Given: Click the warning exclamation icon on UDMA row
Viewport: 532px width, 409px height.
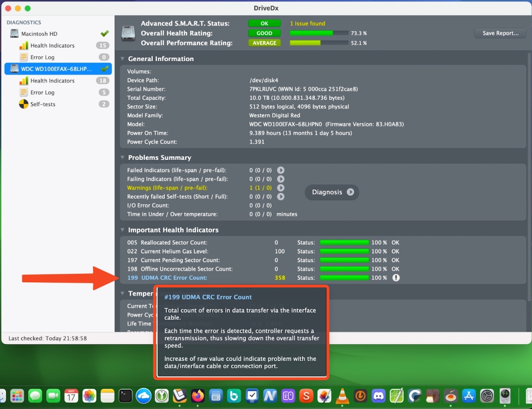Looking at the screenshot, I should click(396, 278).
